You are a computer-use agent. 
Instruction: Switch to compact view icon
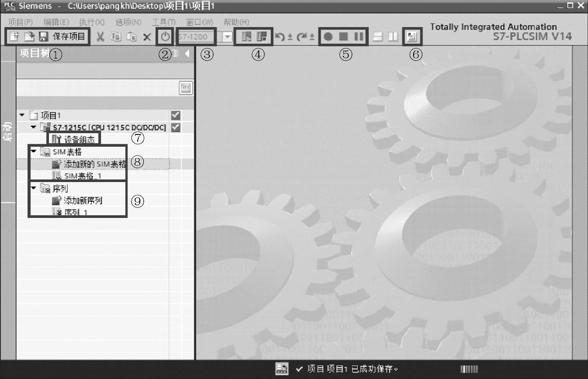click(246, 37)
